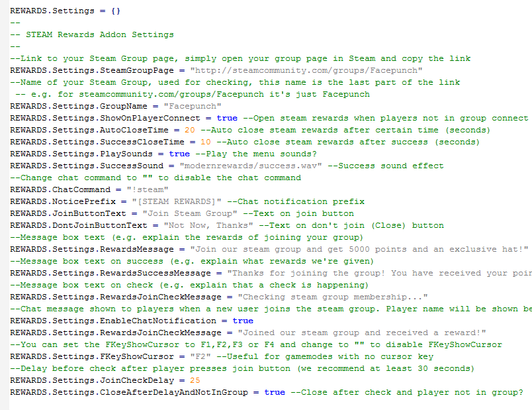Click the AutoCloseTime number 20

click(190, 130)
